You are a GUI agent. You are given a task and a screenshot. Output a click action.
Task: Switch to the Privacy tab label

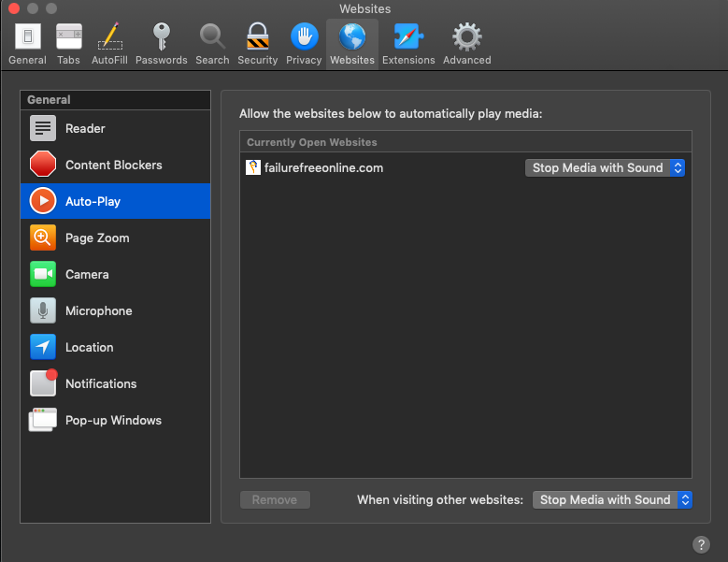tap(304, 60)
